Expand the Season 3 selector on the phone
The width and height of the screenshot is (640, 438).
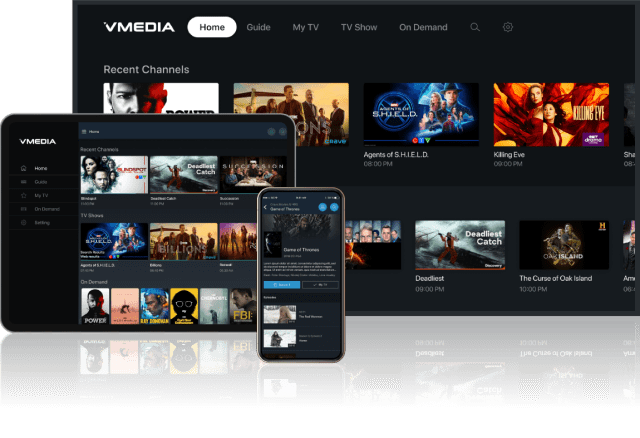pos(283,285)
